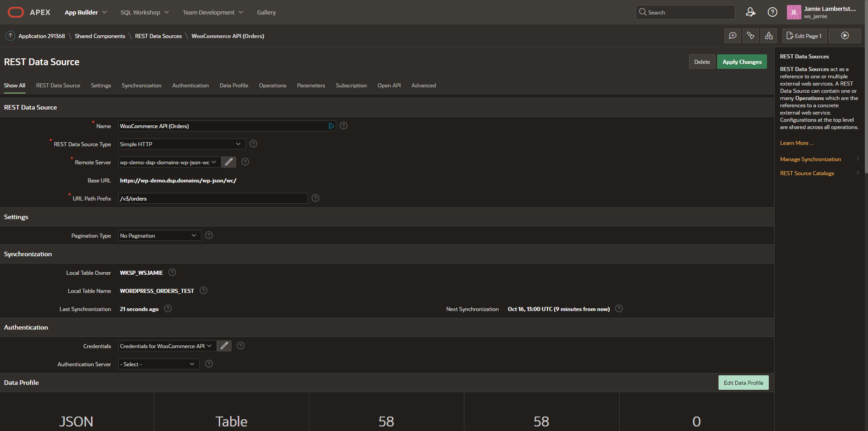Open the Remote Server dropdown

(169, 162)
